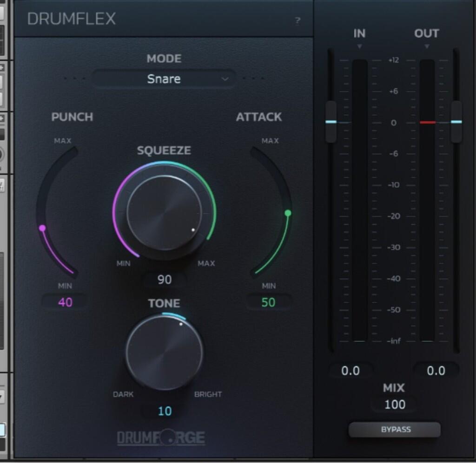This screenshot has height=463, width=476.
Task: Click the Drumforge logo
Action: pyautogui.click(x=161, y=437)
